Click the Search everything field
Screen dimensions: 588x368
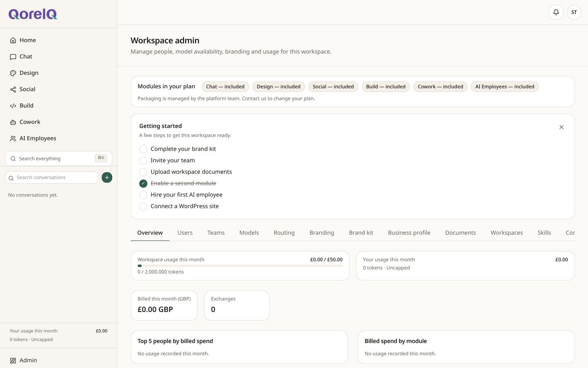pos(58,159)
